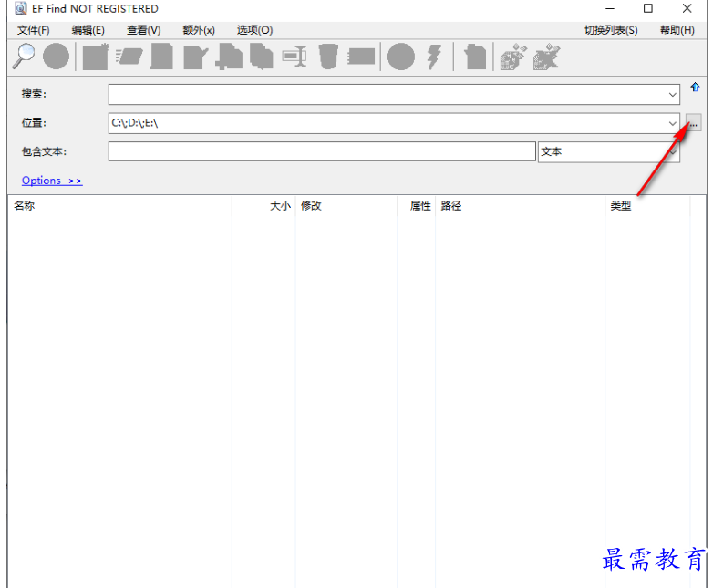Viewport: 713px width, 588px height.
Task: Click the new document icon with star
Action: point(96,57)
